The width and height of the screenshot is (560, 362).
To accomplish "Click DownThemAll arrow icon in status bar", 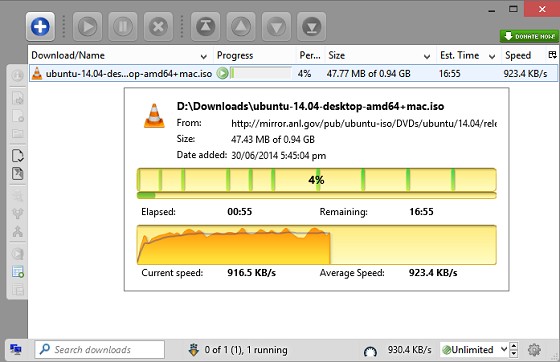I will point(194,350).
